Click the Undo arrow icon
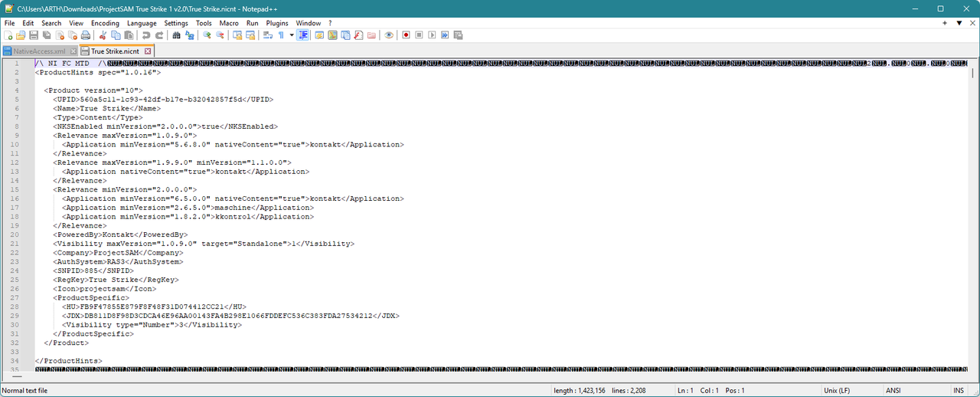980x397 pixels. pyautogui.click(x=145, y=35)
